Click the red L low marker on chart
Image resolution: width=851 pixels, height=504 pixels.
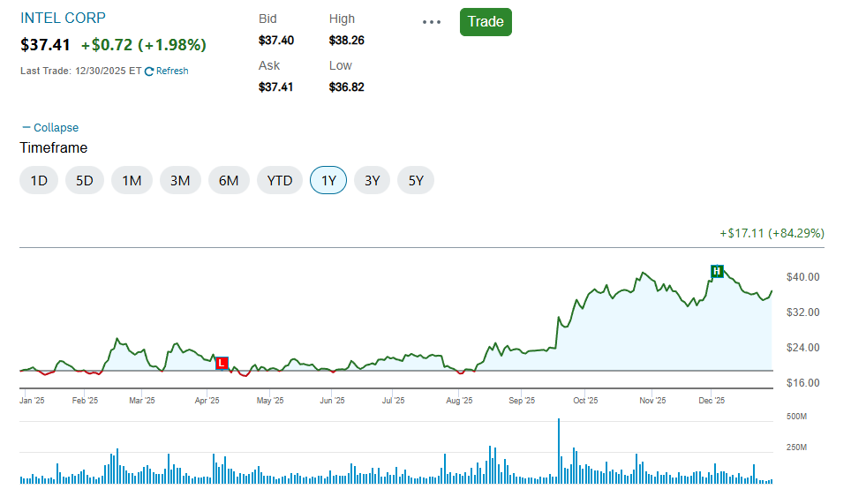[x=222, y=363]
